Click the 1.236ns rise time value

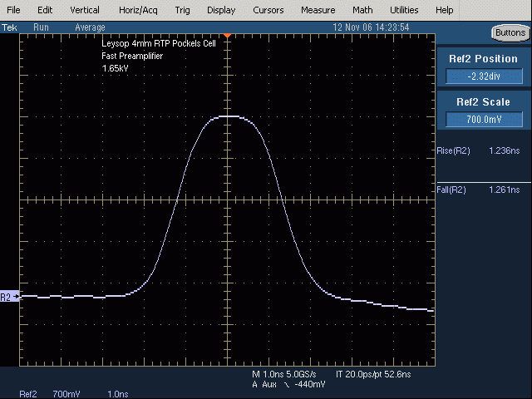505,150
